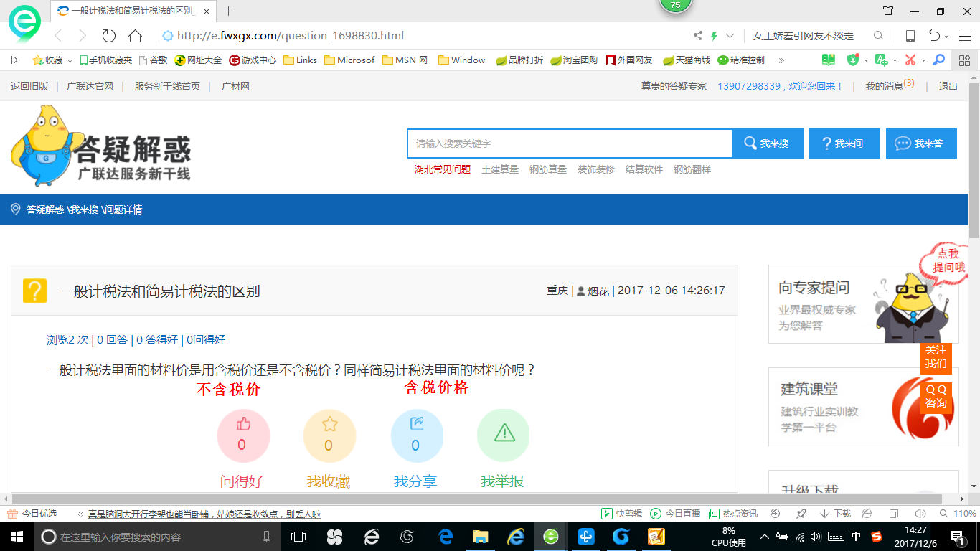980x551 pixels.
Task: Open the 建筑课堂 panel
Action: (863, 407)
